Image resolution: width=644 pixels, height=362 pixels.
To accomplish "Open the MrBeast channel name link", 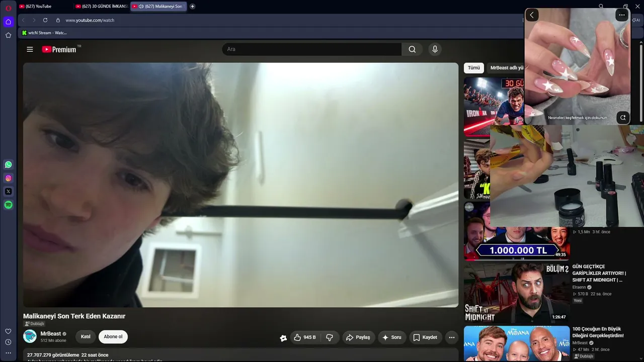I will coord(50,333).
